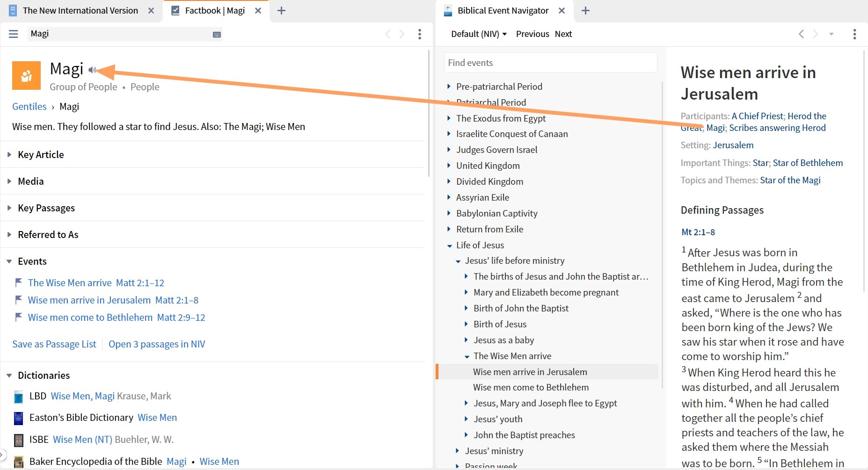
Task: Click the flag icon beside Wise men arrive in Jerusalem
Action: tap(18, 299)
